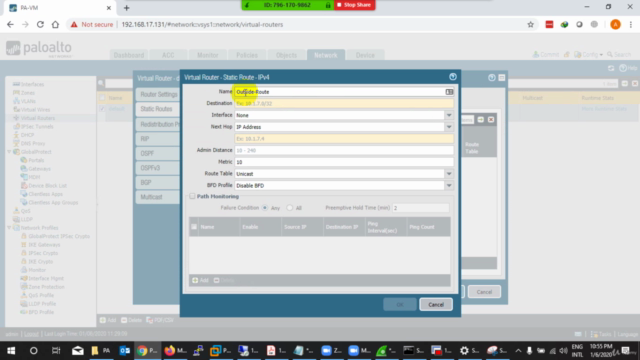
Task: Open Static Routes tab in Virtual Router
Action: click(158, 109)
